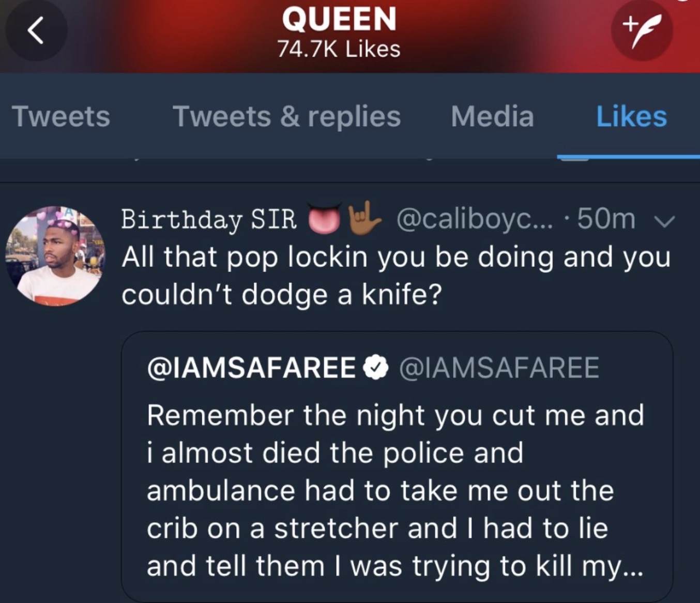Go back with the left arrow
The width and height of the screenshot is (700, 603).
[x=35, y=31]
